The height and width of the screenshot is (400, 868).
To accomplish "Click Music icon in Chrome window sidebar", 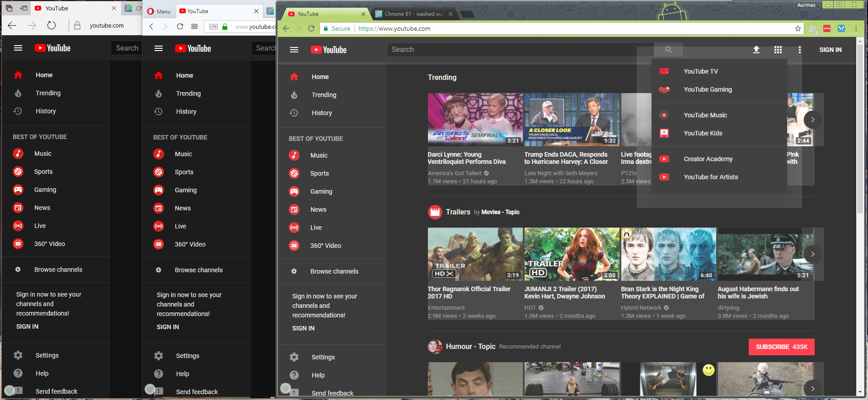I will point(294,155).
